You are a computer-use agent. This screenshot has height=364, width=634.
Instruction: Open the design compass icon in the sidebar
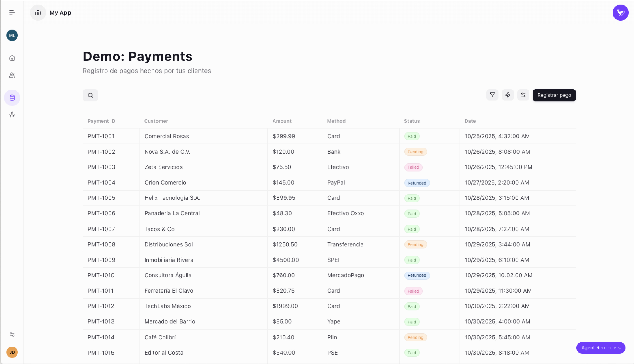pos(12,114)
